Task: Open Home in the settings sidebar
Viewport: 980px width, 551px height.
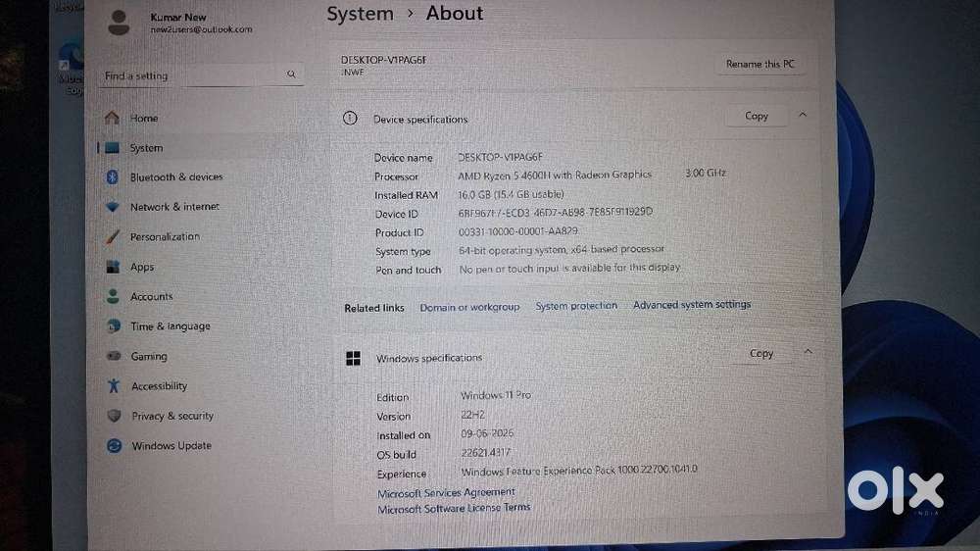Action: point(144,119)
